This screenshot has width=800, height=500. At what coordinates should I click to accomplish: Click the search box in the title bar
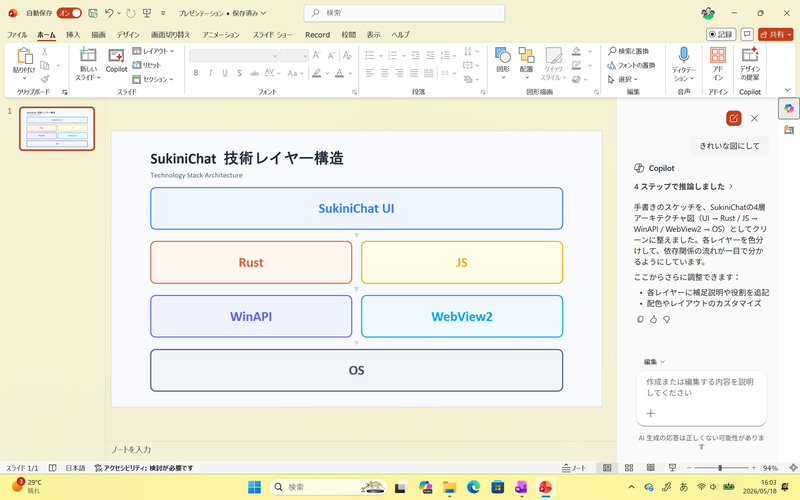coord(404,13)
